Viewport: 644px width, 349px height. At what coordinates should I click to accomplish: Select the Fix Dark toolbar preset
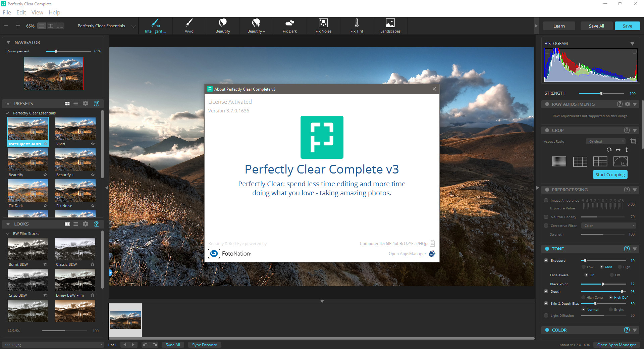click(x=290, y=26)
